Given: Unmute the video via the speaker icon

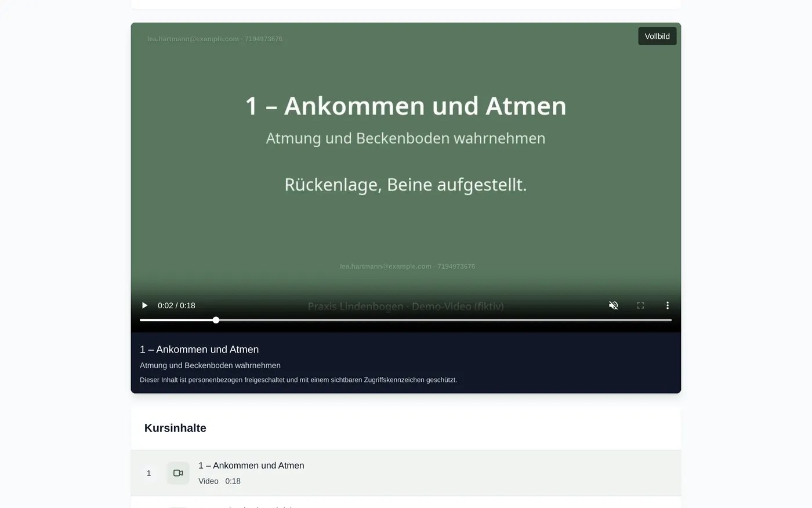Looking at the screenshot, I should click(613, 305).
